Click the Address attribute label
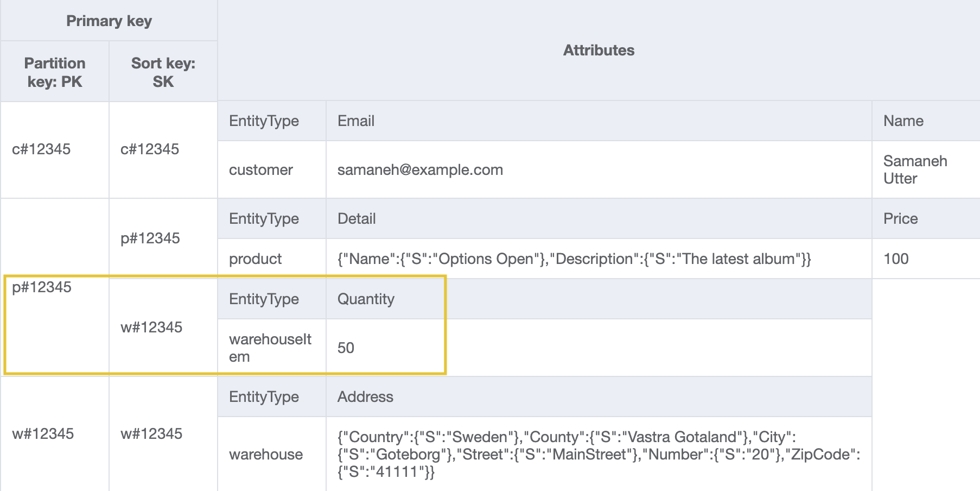 tap(365, 396)
